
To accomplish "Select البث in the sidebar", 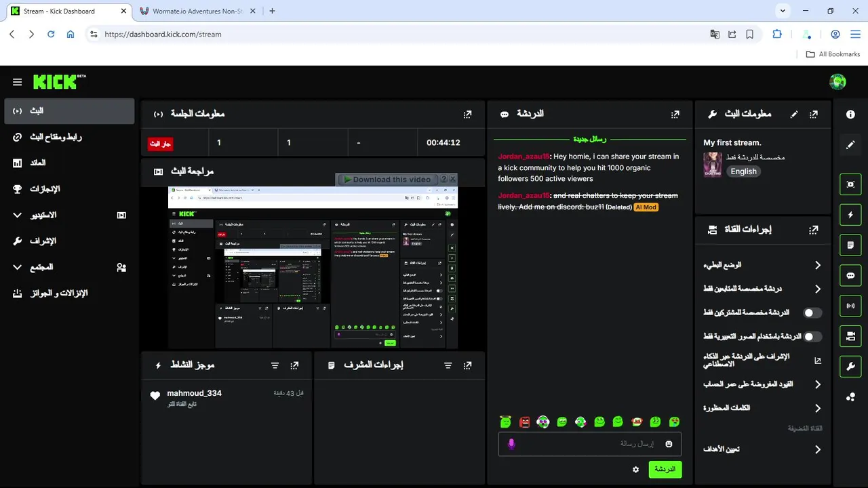I will coord(69,111).
